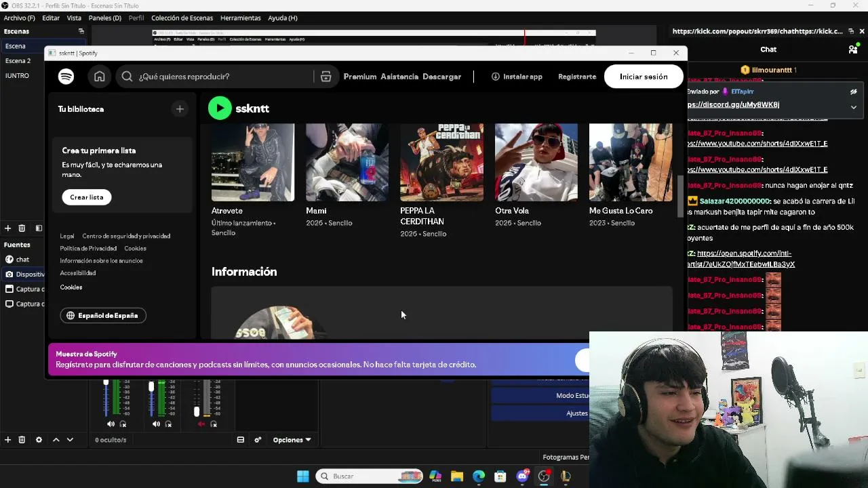Open File Explorer from the taskbar
Screen dimensions: 868x488
click(457, 476)
